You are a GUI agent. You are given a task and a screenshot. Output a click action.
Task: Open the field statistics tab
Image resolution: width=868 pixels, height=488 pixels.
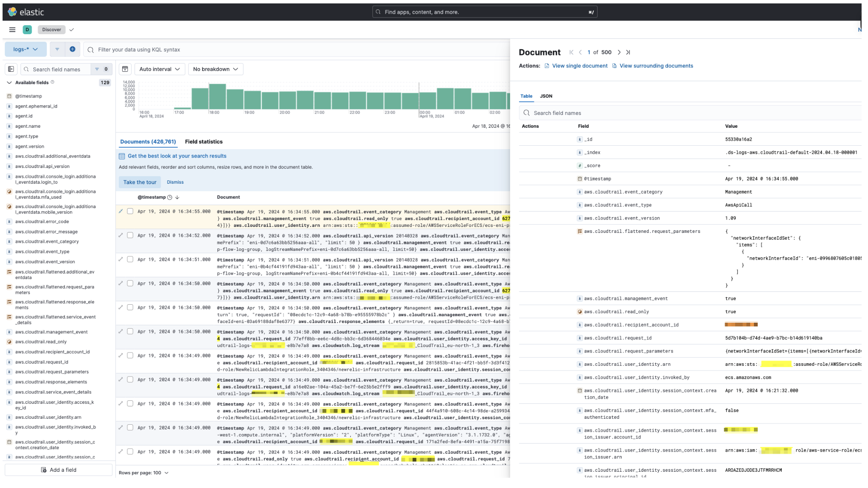point(203,141)
